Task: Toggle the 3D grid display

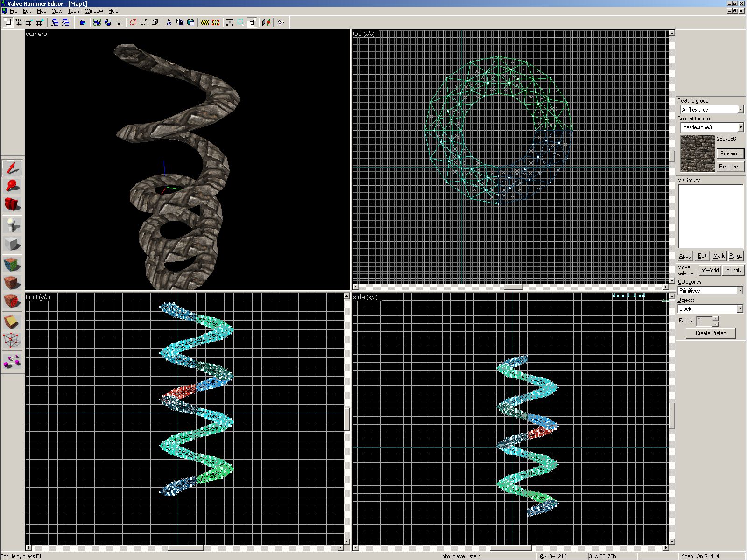Action: point(18,22)
